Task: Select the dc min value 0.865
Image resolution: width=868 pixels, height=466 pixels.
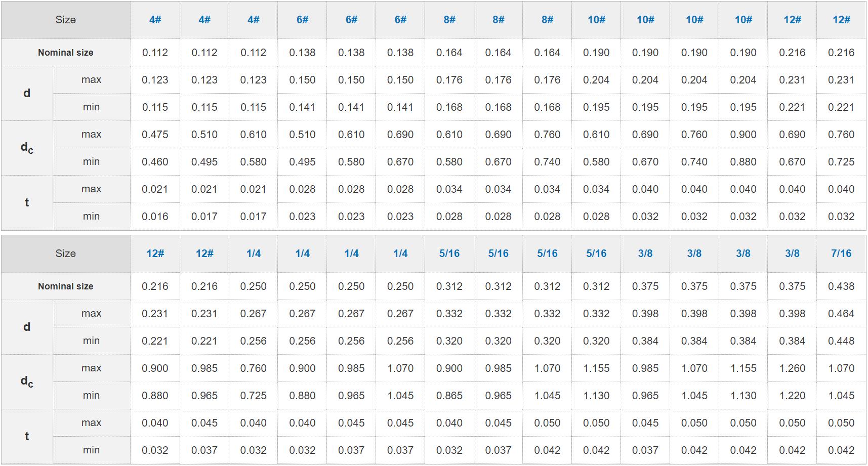Action: 449,396
